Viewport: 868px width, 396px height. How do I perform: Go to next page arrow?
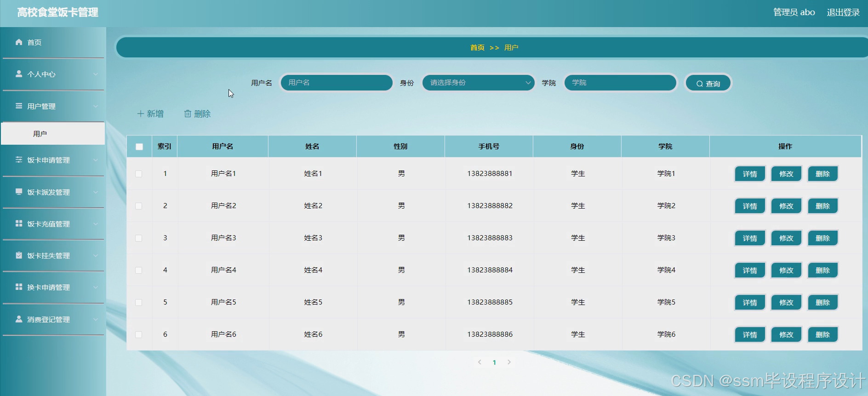(x=509, y=362)
